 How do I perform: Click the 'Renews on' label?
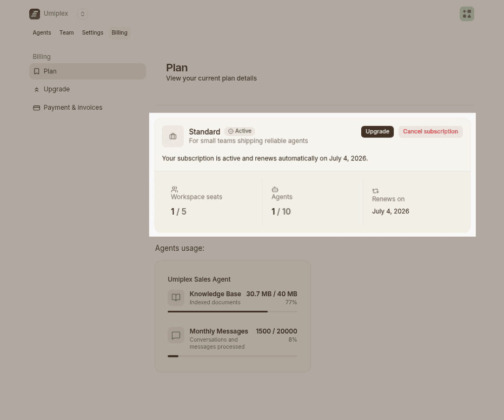[388, 199]
